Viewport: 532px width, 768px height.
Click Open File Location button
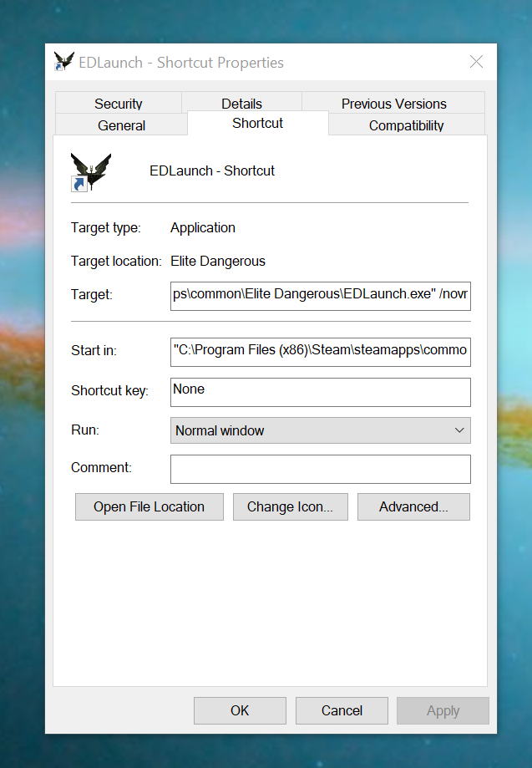coord(149,506)
